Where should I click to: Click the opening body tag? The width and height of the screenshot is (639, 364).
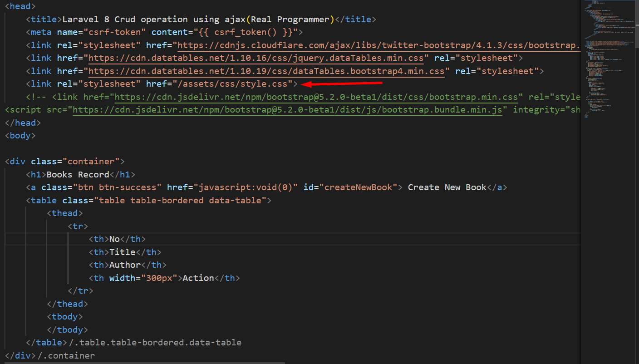tap(20, 136)
